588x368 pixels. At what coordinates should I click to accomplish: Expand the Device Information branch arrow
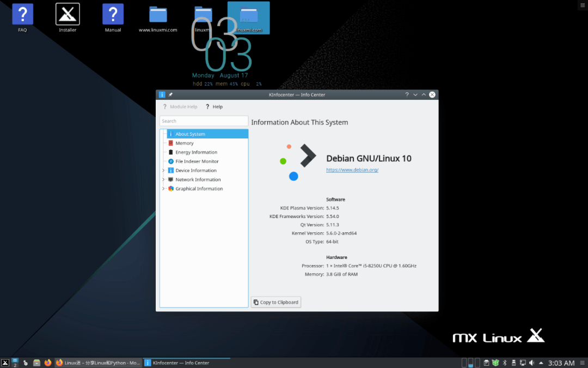[163, 171]
